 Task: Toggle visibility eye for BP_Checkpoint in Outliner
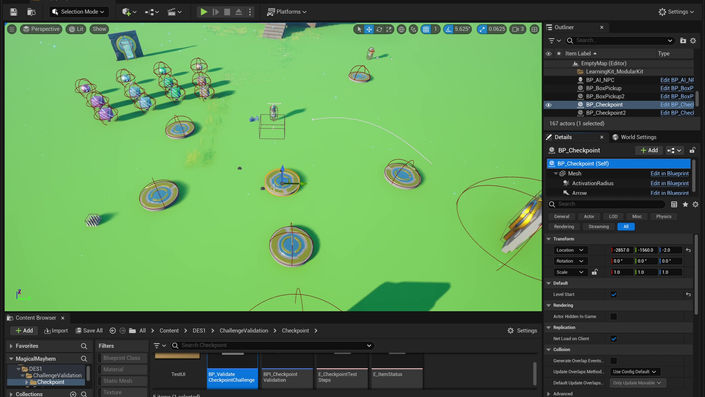pos(549,105)
